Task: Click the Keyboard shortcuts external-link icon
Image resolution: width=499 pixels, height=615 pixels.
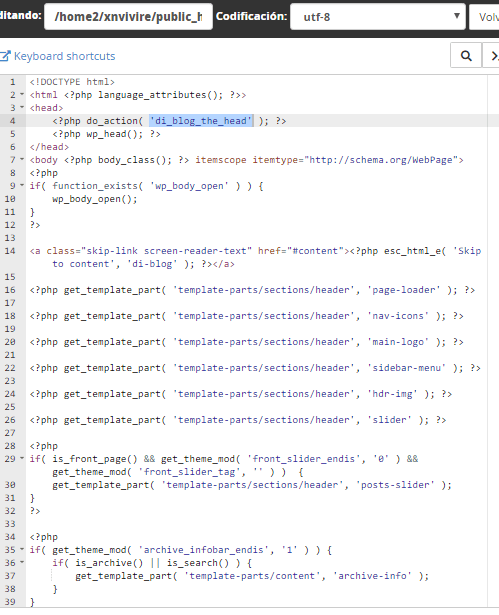Action: click(x=5, y=56)
